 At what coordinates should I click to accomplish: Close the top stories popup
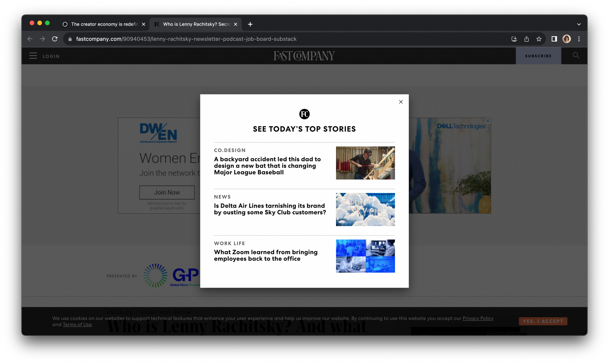tap(401, 102)
